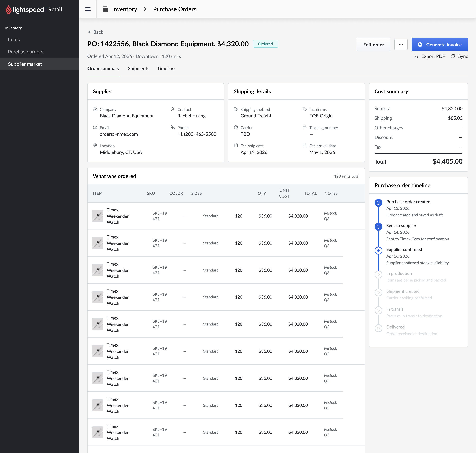The width and height of the screenshot is (476, 453).
Task: Click the SKU column header
Action: point(151,193)
